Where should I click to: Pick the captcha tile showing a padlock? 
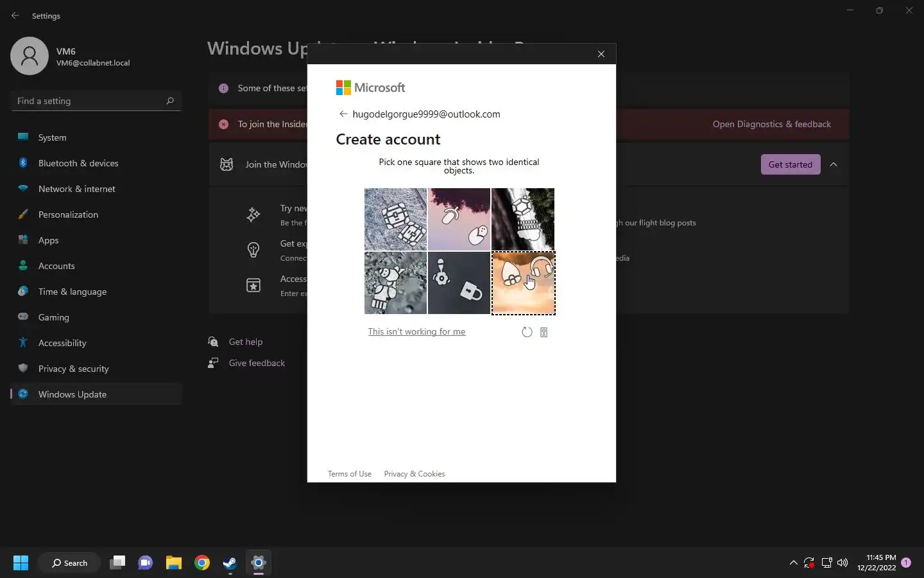(459, 283)
